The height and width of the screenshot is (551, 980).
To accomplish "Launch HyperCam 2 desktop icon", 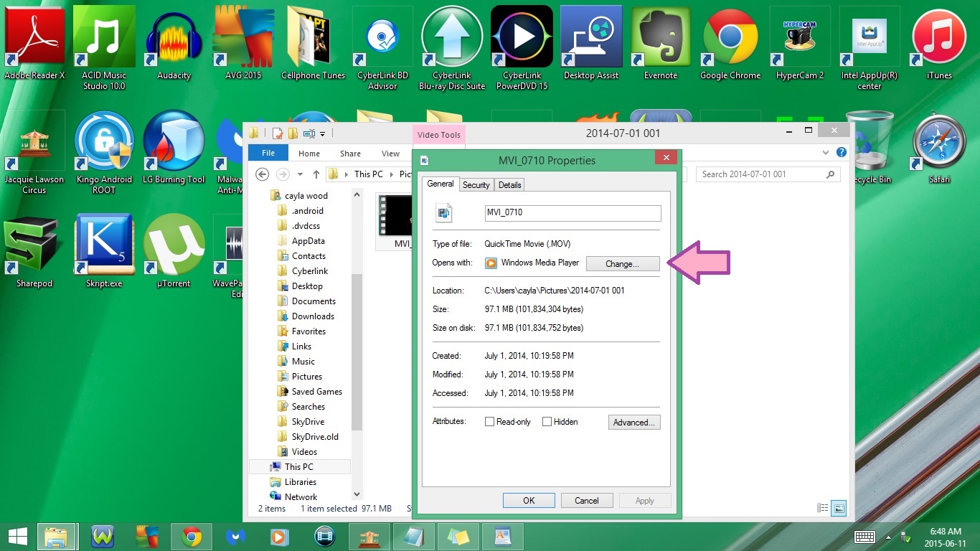I will coord(800,43).
